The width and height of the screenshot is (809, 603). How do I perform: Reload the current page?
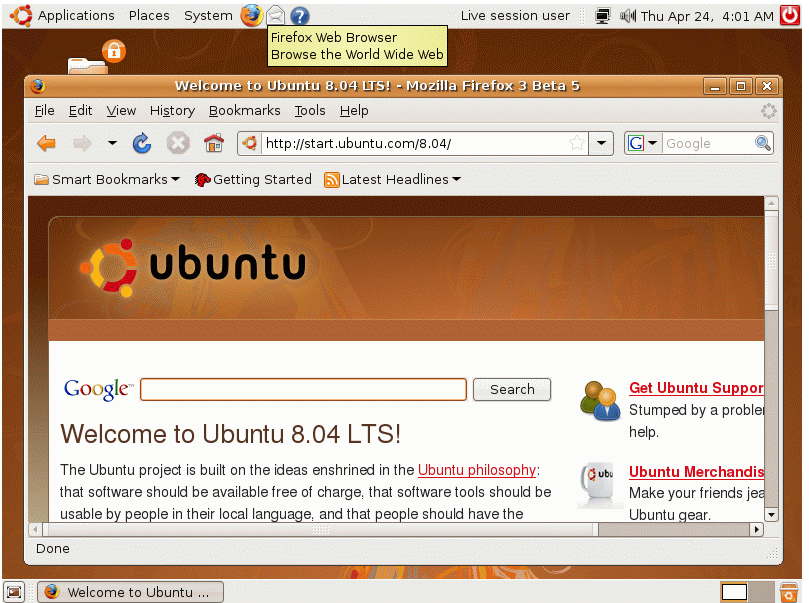[142, 143]
